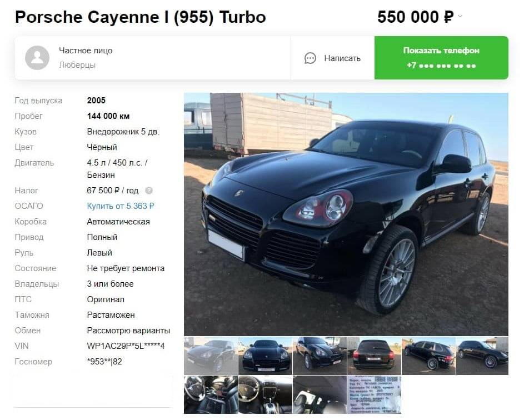Click the seller avatar icon
Image resolution: width=524 pixels, height=420 pixels.
click(37, 58)
